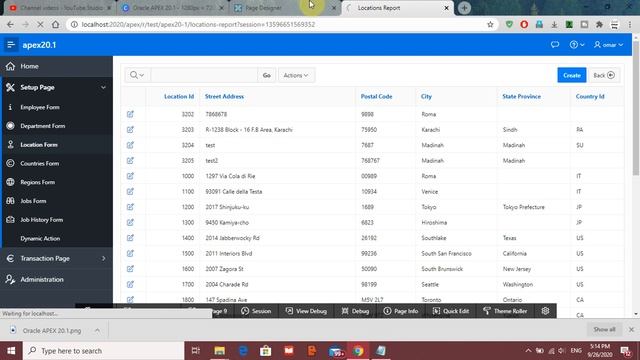Image resolution: width=640 pixels, height=360 pixels.
Task: Click the Back button
Action: point(604,75)
